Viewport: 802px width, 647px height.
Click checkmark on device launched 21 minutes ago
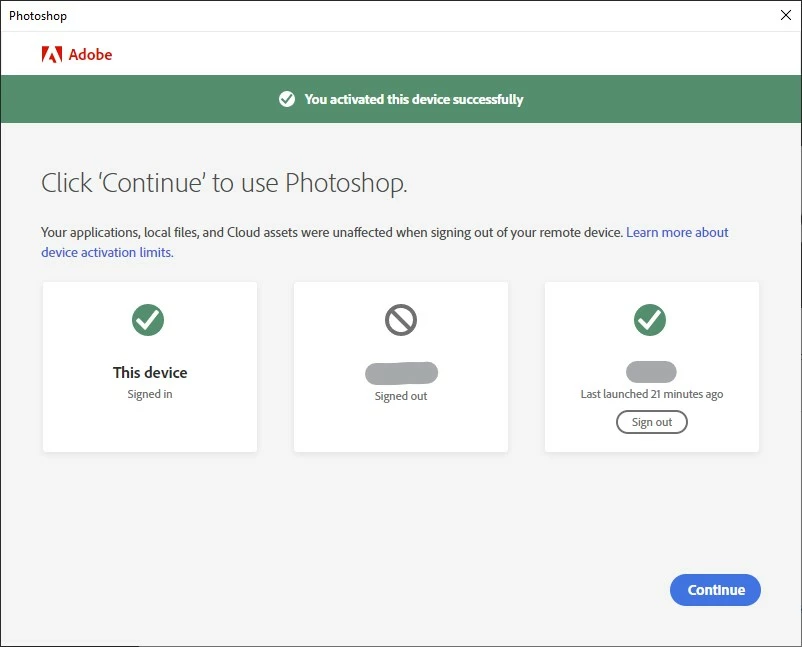[x=650, y=320]
